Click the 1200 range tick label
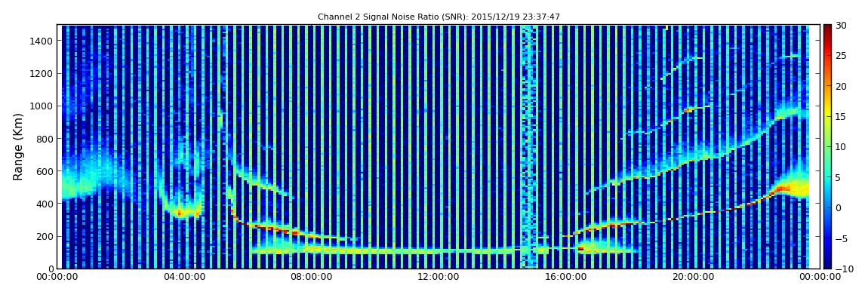 (42, 74)
